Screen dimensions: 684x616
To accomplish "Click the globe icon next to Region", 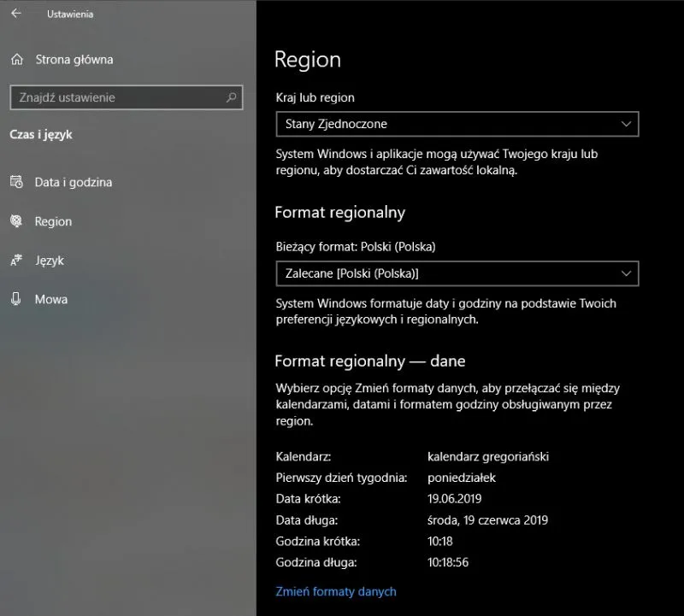I will click(18, 221).
